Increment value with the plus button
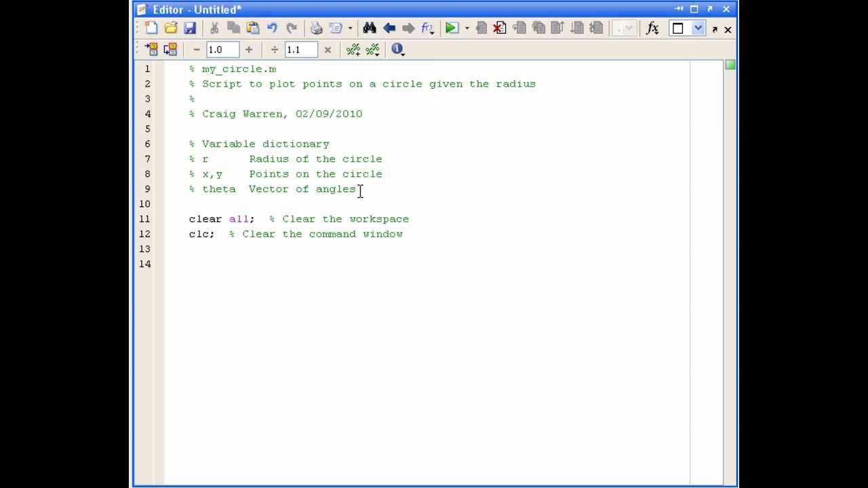 click(x=249, y=49)
